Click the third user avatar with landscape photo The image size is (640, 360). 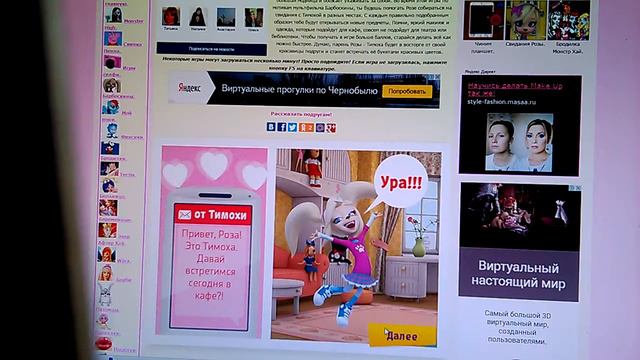(x=226, y=18)
